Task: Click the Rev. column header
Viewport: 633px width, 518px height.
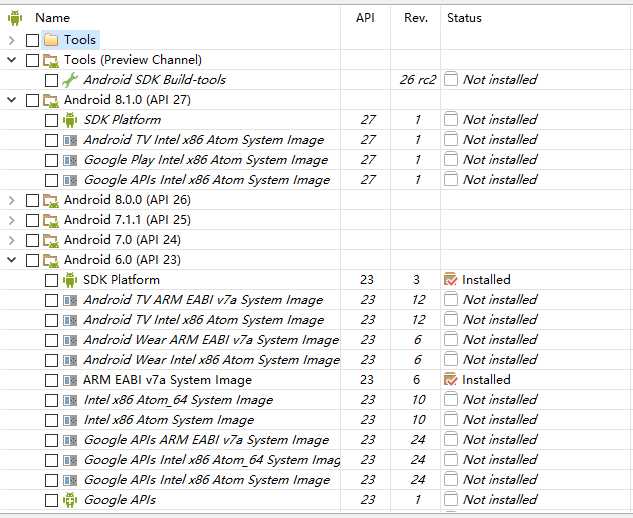Action: (x=416, y=18)
